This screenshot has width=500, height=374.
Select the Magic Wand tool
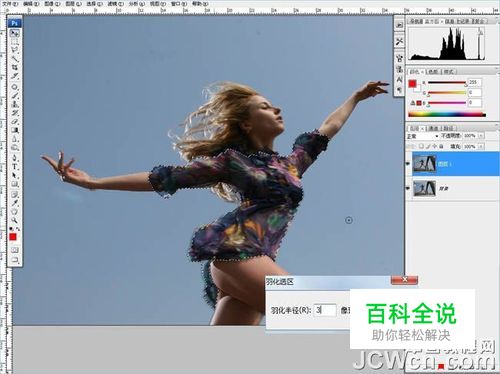click(x=14, y=59)
